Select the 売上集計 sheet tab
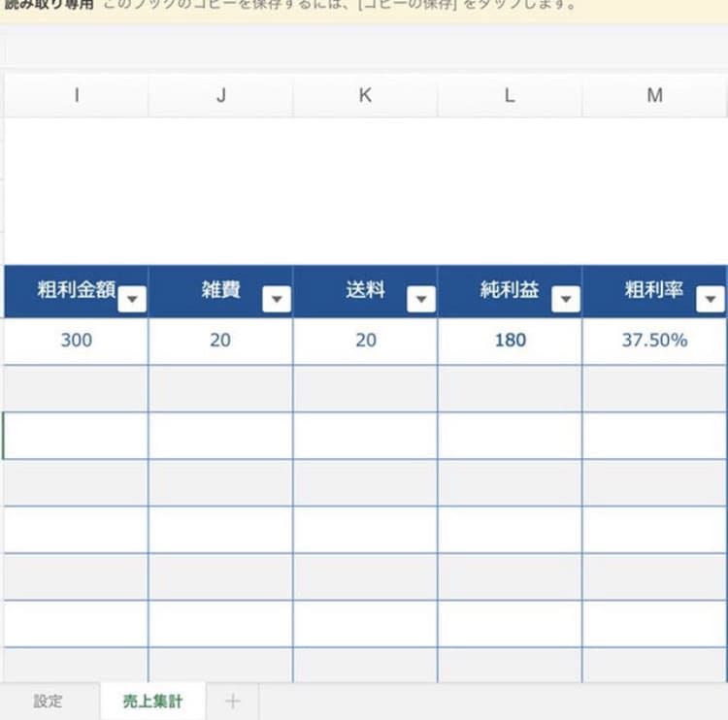This screenshot has height=720, width=728. (152, 701)
